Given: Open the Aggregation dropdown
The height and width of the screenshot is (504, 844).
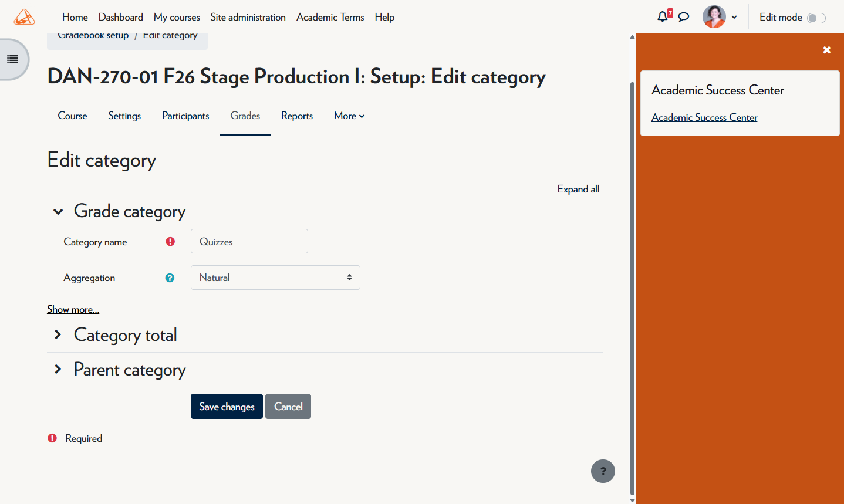Looking at the screenshot, I should (275, 278).
